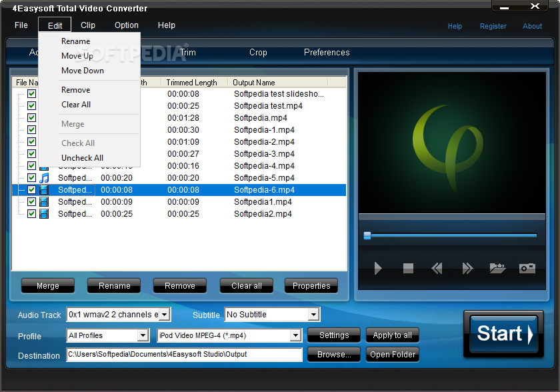This screenshot has width=560, height=392.
Task: Uncheck the Softpedia.mp4 file checkbox
Action: pos(32,118)
